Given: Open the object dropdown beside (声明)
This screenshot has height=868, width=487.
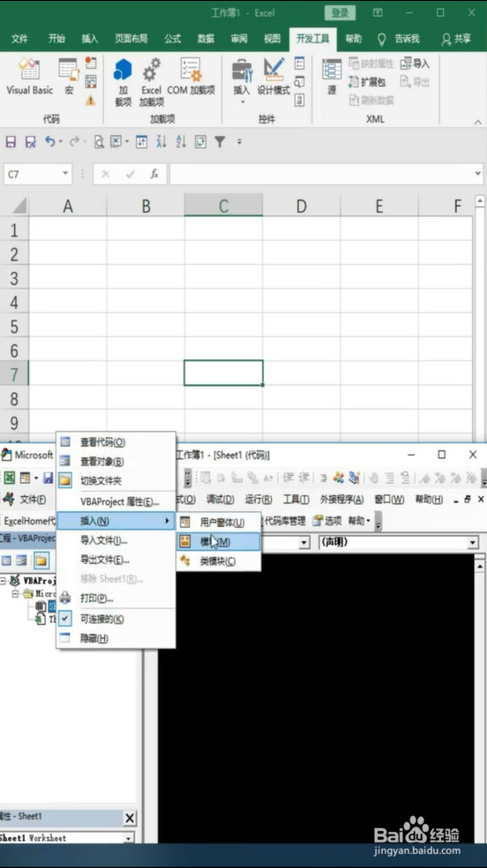Looking at the screenshot, I should coord(304,544).
